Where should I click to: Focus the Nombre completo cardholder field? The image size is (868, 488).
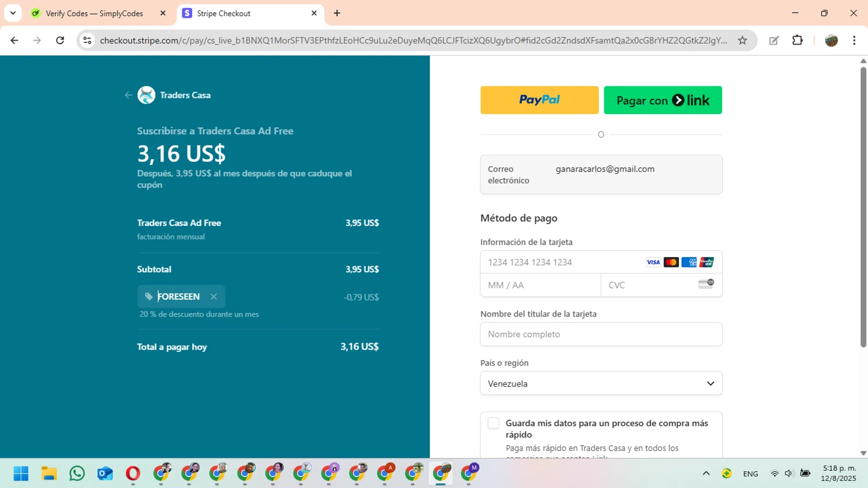click(601, 334)
